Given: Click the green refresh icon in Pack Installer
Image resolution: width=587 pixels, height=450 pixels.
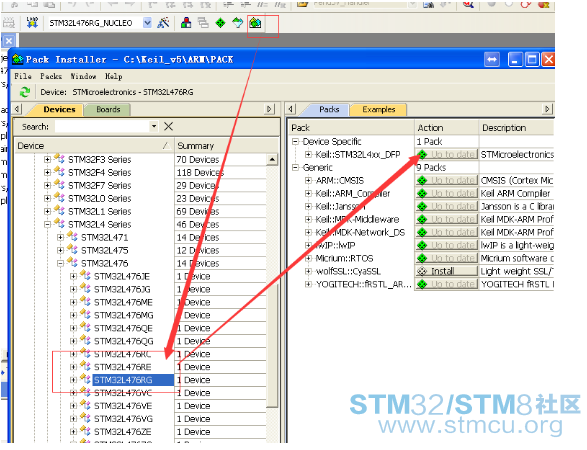Looking at the screenshot, I should (x=25, y=92).
